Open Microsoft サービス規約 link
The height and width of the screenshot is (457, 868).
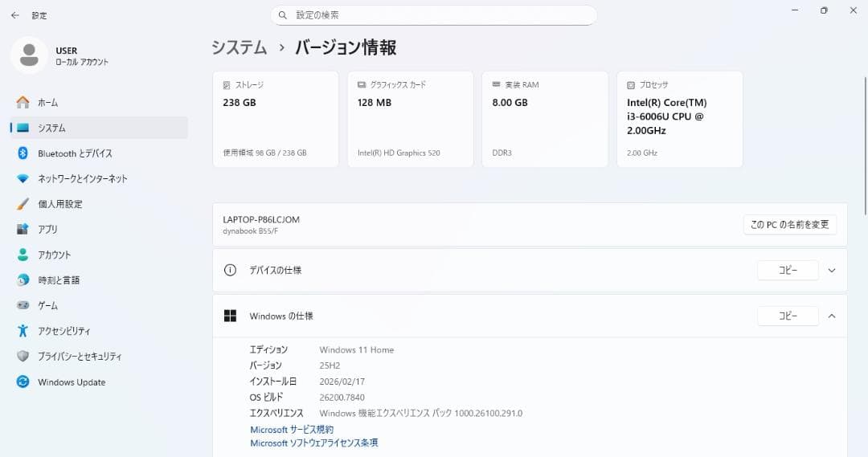[292, 430]
